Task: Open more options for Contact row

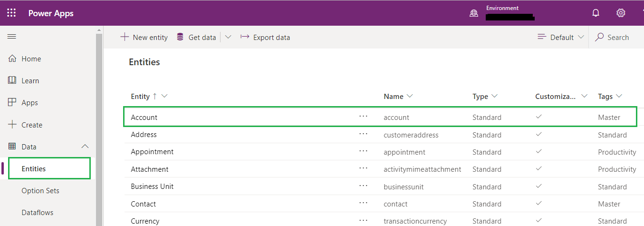Action: click(x=364, y=203)
